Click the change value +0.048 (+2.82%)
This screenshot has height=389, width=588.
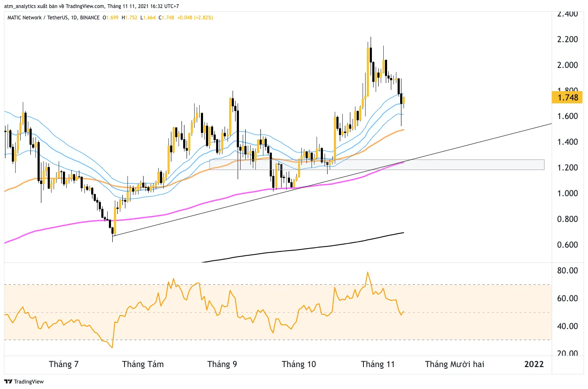click(x=195, y=18)
